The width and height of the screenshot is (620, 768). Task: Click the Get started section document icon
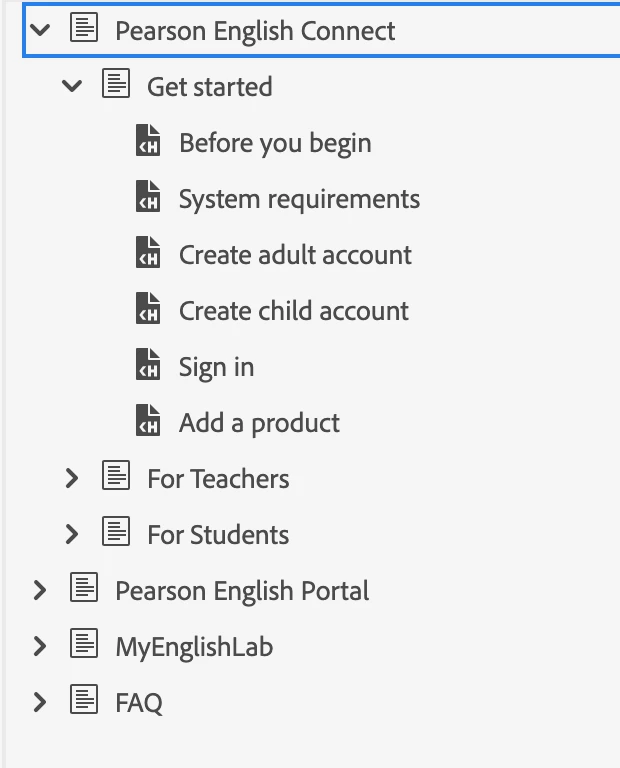(116, 86)
